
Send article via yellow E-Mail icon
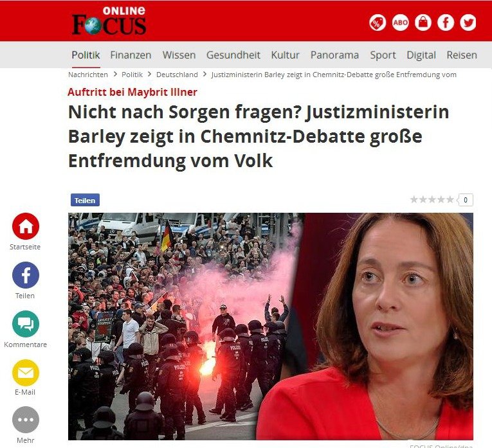point(26,372)
